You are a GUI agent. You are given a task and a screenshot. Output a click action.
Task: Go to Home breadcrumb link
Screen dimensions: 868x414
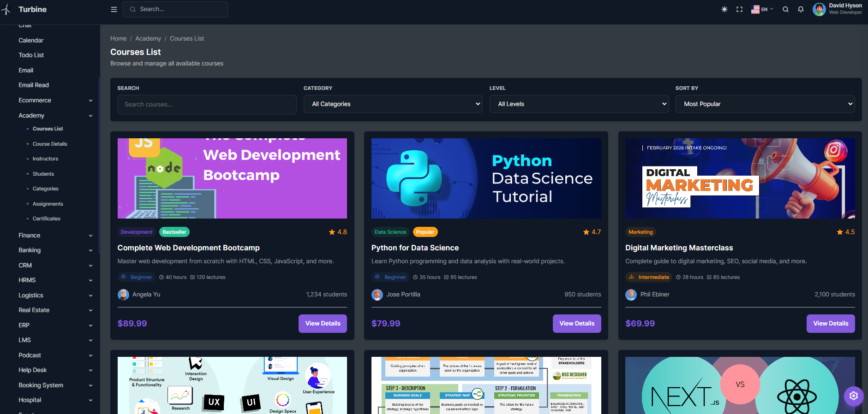click(x=118, y=38)
